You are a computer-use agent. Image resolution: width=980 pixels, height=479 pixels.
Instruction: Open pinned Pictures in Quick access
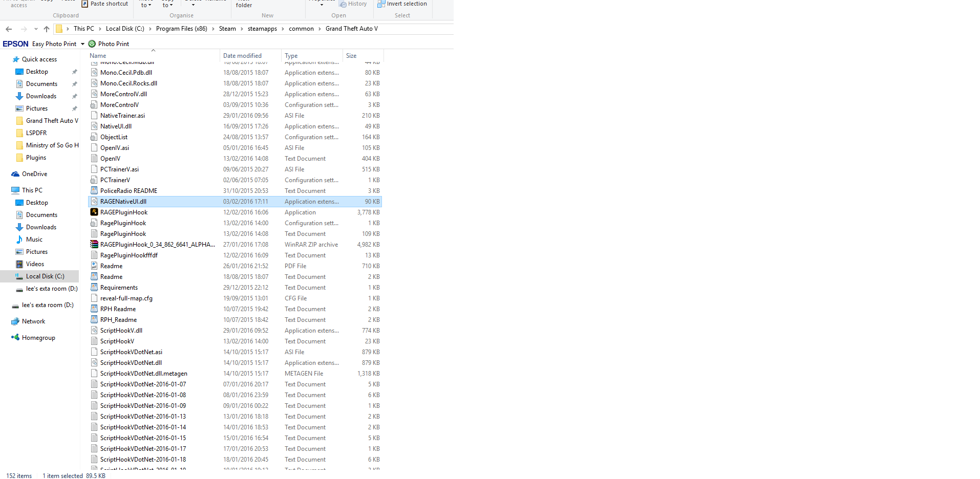tap(37, 108)
